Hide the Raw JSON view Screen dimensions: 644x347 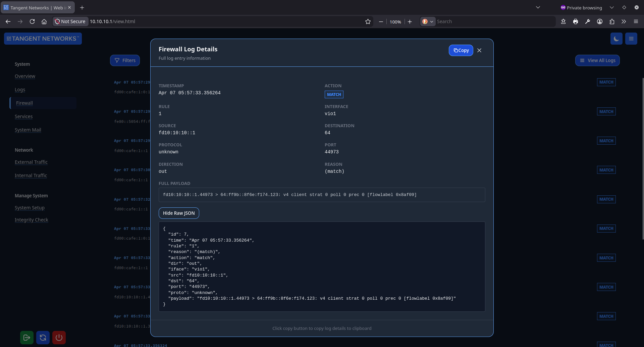(178, 213)
